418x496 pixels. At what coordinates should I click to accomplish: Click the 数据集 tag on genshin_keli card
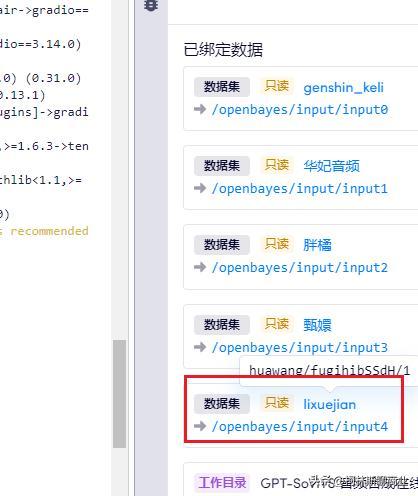pos(222,87)
